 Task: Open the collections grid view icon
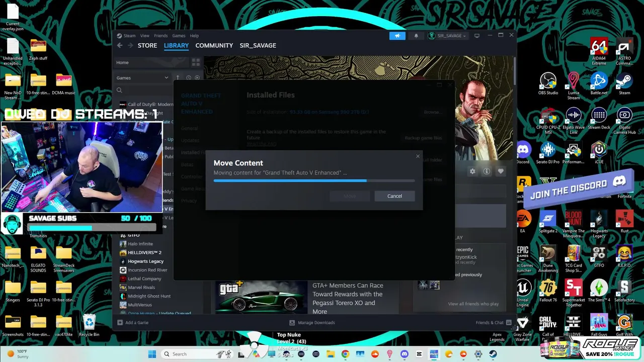tap(196, 62)
